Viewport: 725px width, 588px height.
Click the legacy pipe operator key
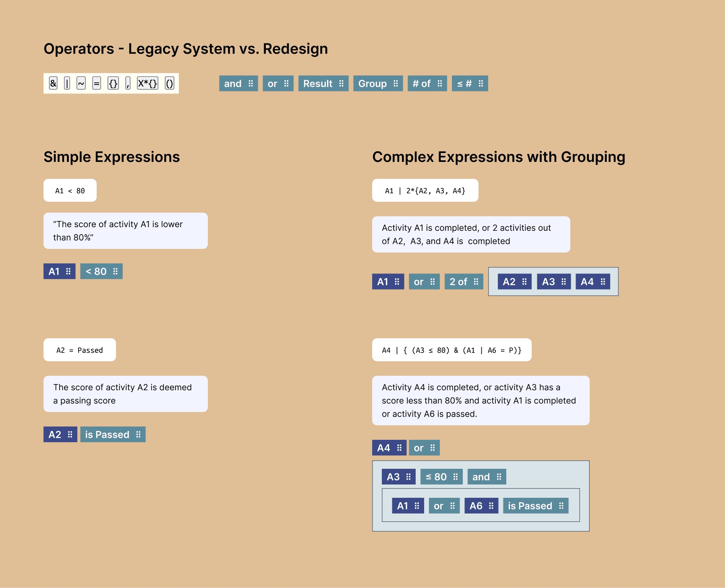click(67, 83)
